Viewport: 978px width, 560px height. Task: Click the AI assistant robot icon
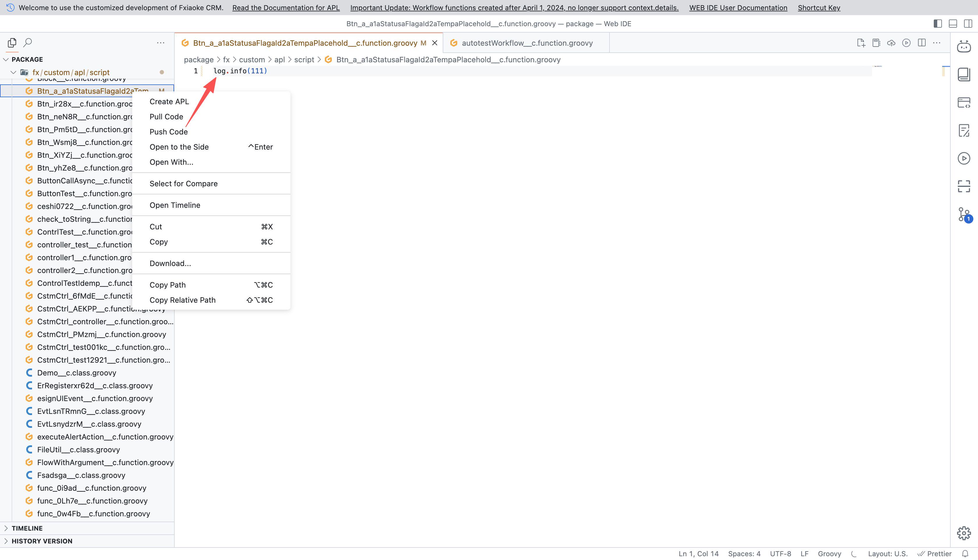click(964, 46)
